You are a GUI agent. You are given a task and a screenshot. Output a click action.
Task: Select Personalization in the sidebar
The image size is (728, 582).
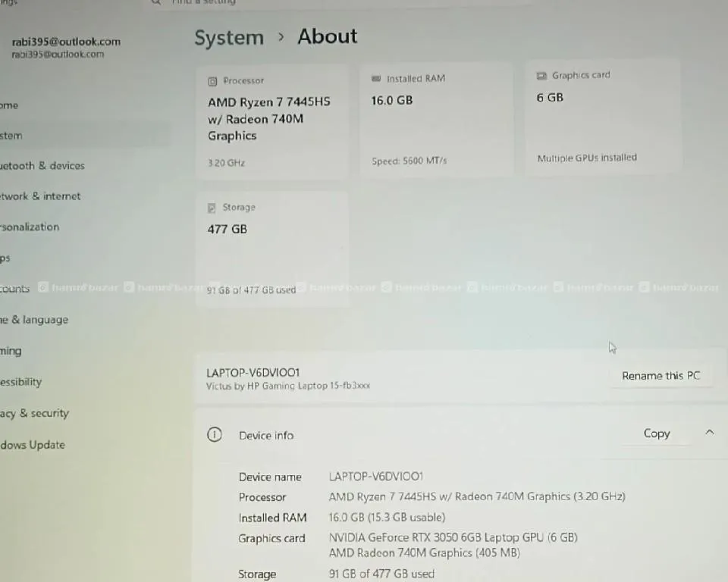pyautogui.click(x=30, y=227)
